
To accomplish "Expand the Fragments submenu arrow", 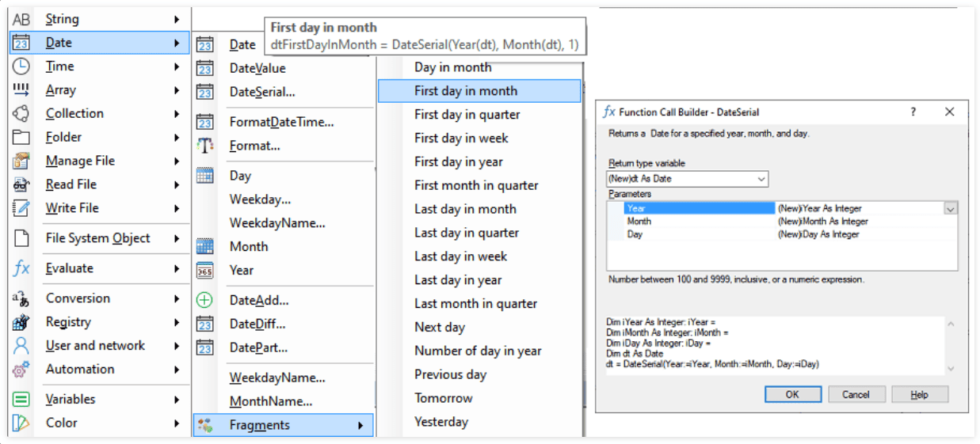I will pos(361,425).
